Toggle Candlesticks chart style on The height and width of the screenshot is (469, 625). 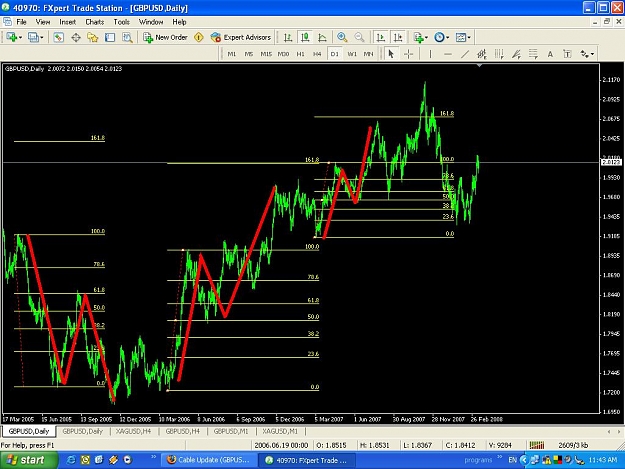(x=305, y=37)
